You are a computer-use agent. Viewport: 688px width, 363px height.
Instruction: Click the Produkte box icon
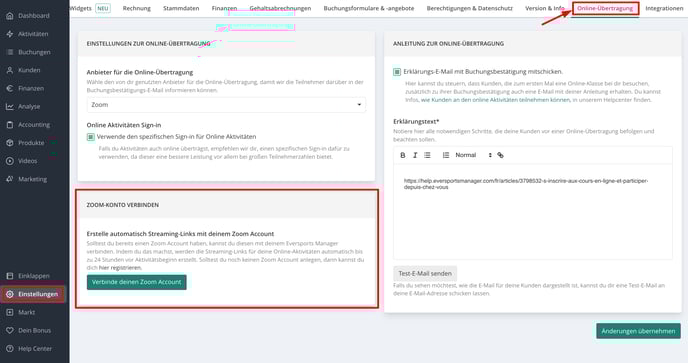click(x=10, y=143)
